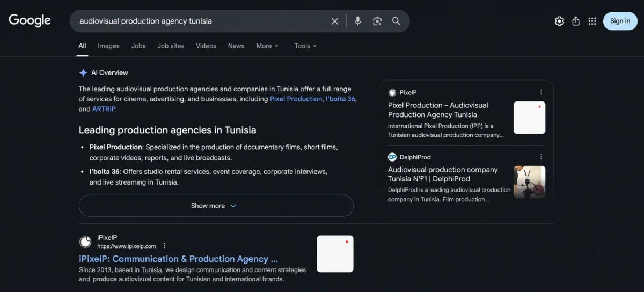
Task: Open iPixelP: Communication & Production Agency result
Action: (178, 259)
